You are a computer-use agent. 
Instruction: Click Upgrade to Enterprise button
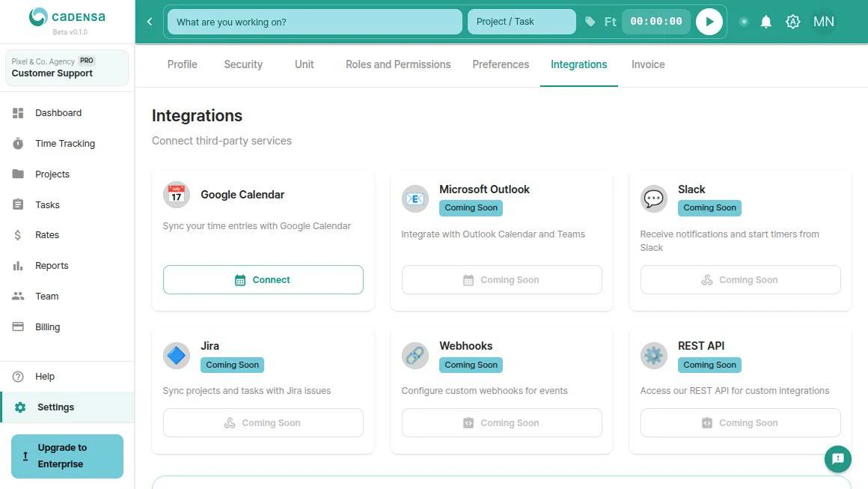point(67,456)
